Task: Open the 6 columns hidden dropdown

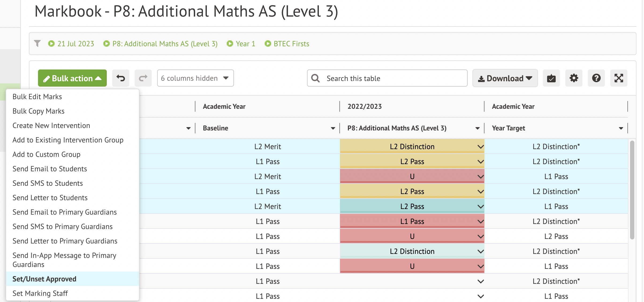Action: pyautogui.click(x=195, y=78)
